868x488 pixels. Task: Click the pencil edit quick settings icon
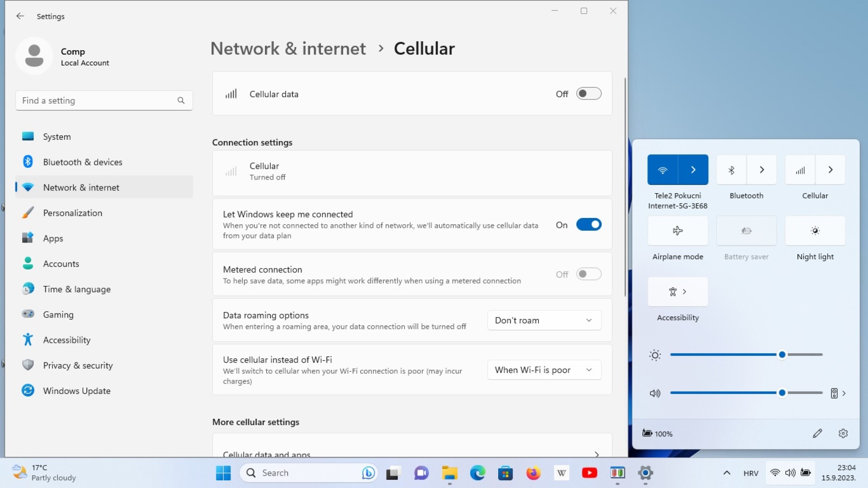coord(817,433)
